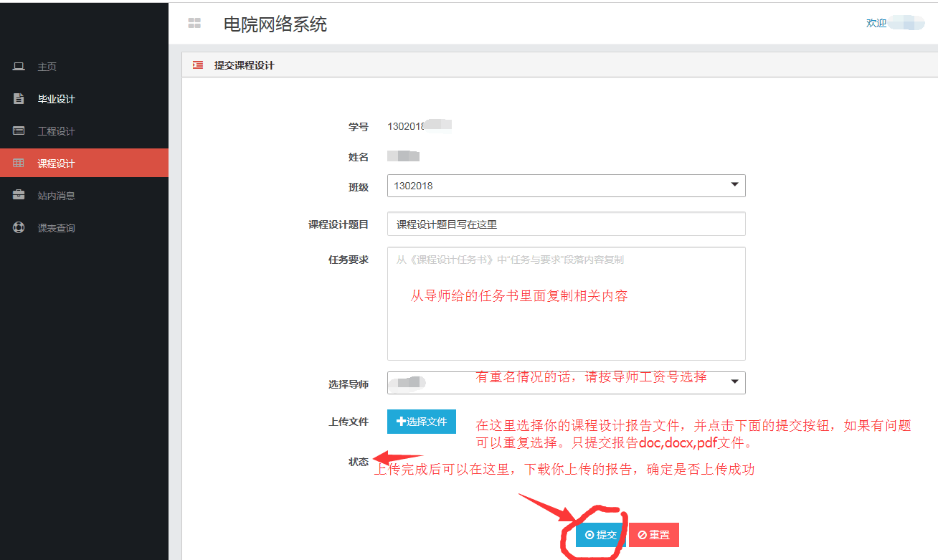Click the 选择文件 upload button

pyautogui.click(x=422, y=422)
